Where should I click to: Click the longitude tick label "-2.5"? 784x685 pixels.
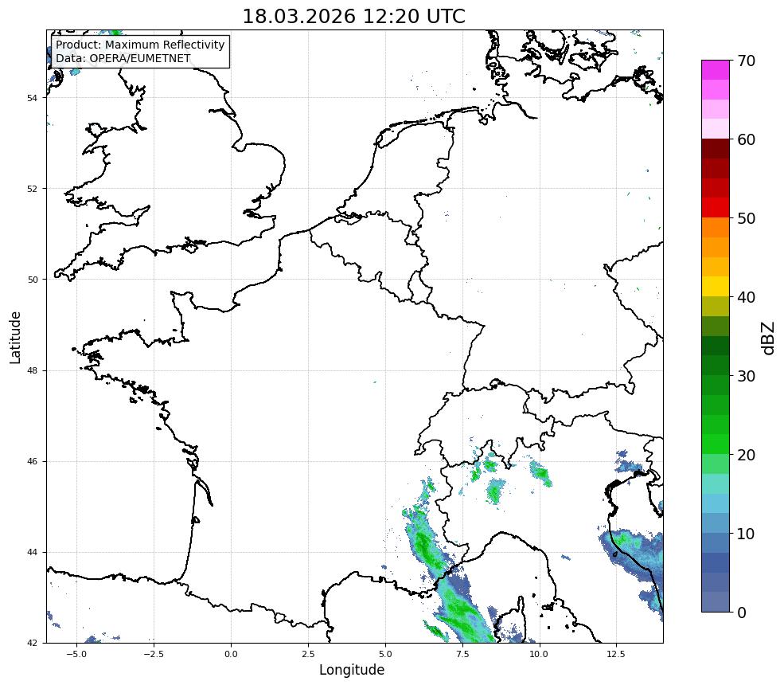click(x=154, y=654)
